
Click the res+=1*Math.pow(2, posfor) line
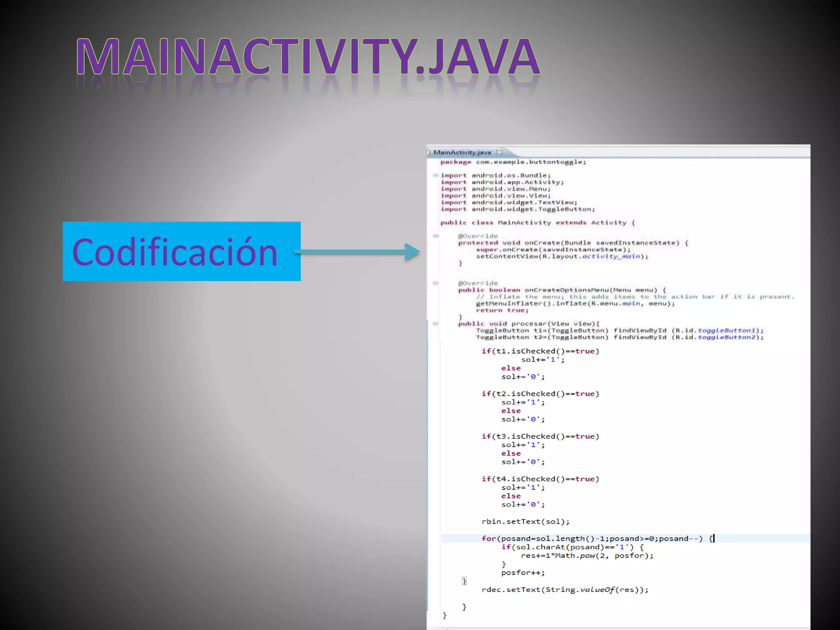(587, 556)
